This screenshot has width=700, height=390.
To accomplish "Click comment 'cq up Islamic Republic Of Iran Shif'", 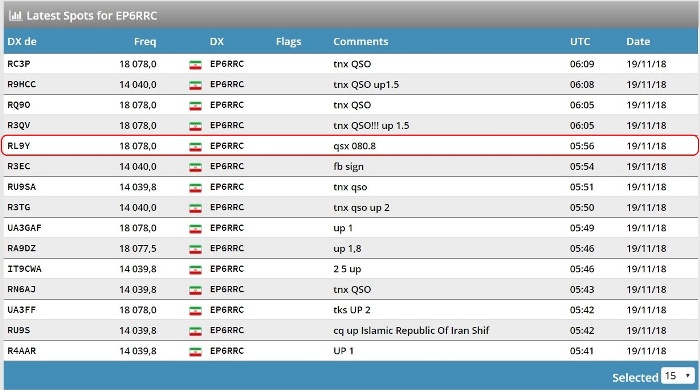I will 411,331.
